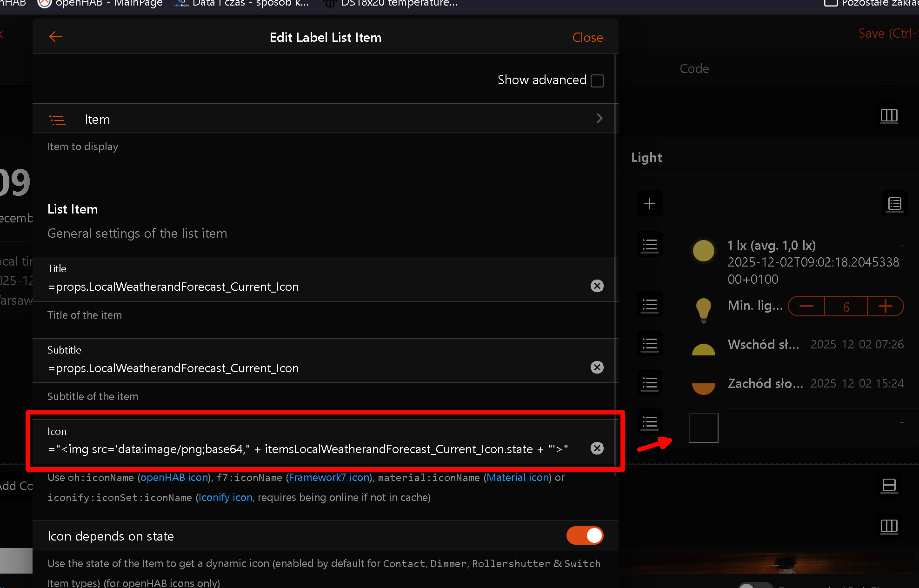Viewport: 919px width, 588px height.
Task: Open the list card menu icon beside Light
Action: coord(894,204)
